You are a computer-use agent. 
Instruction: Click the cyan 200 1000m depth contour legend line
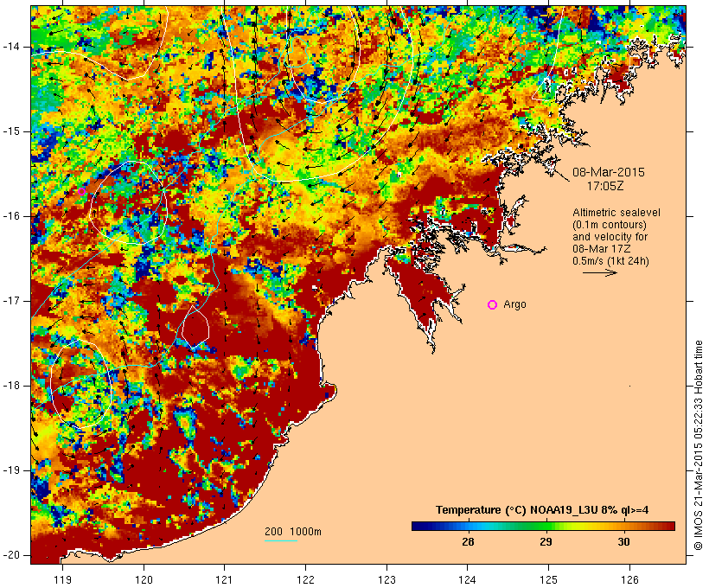(x=281, y=540)
